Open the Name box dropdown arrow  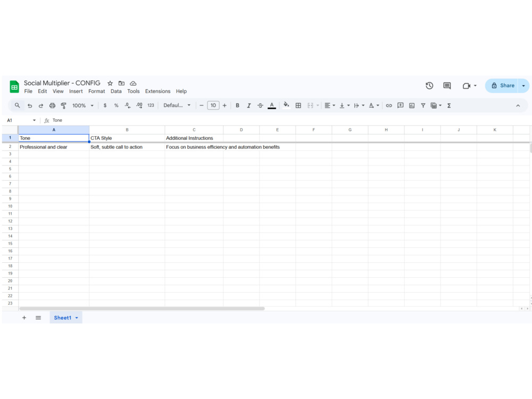click(34, 120)
